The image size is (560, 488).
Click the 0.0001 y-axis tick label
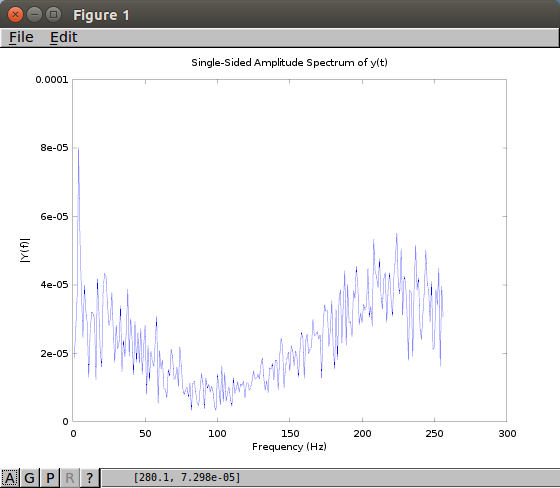coord(52,79)
